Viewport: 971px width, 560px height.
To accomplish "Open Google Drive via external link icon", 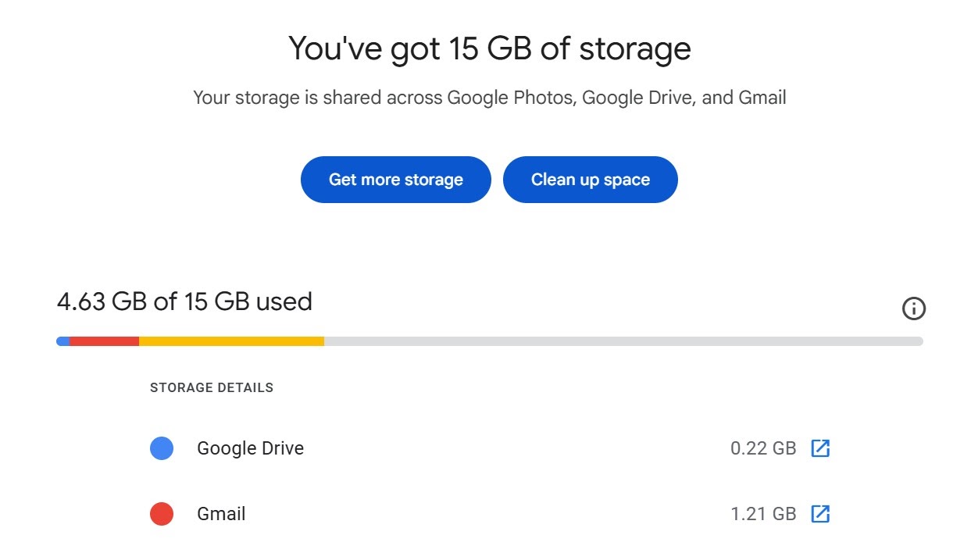I will pyautogui.click(x=819, y=448).
